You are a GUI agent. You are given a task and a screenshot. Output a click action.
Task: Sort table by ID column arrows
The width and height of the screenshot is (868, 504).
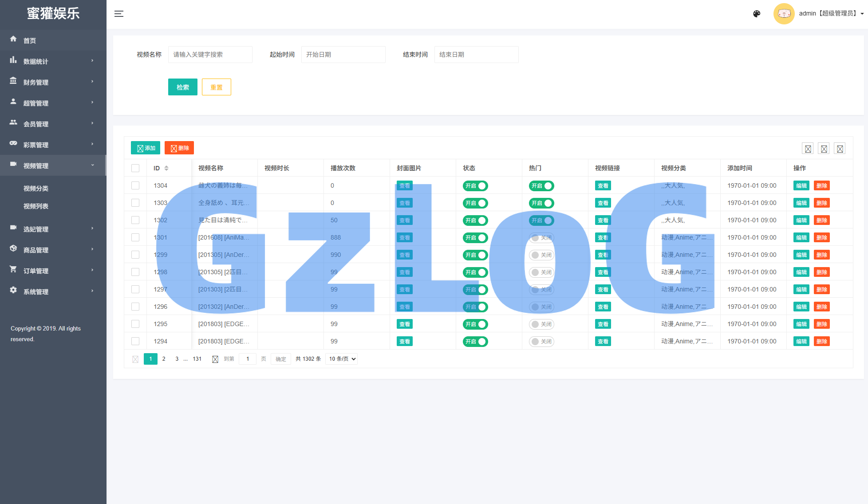[x=166, y=168]
